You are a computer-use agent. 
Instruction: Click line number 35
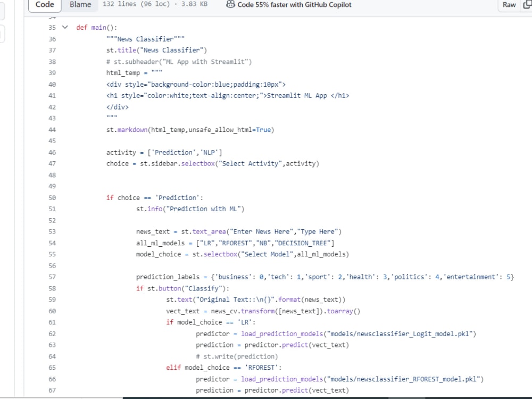52,28
